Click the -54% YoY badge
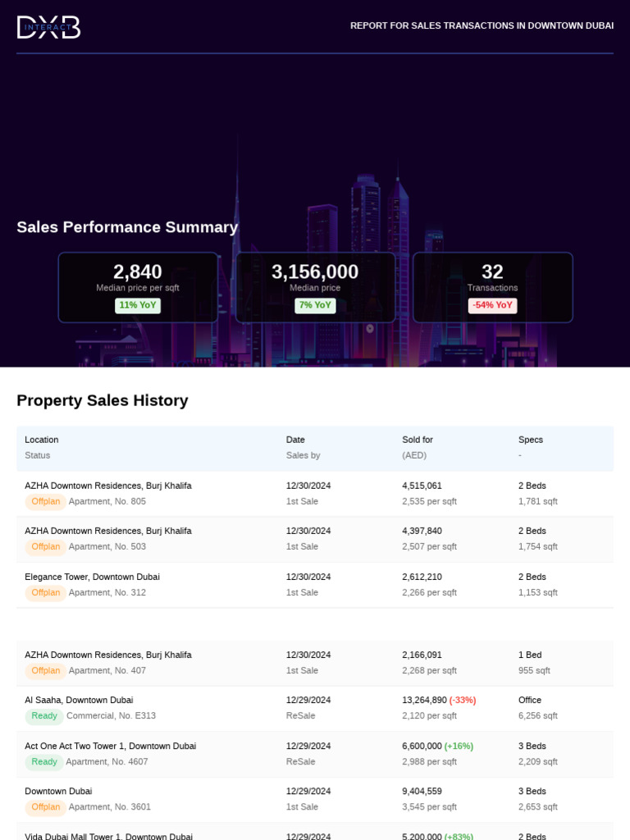Viewport: 630px width, 840px height. coord(492,305)
